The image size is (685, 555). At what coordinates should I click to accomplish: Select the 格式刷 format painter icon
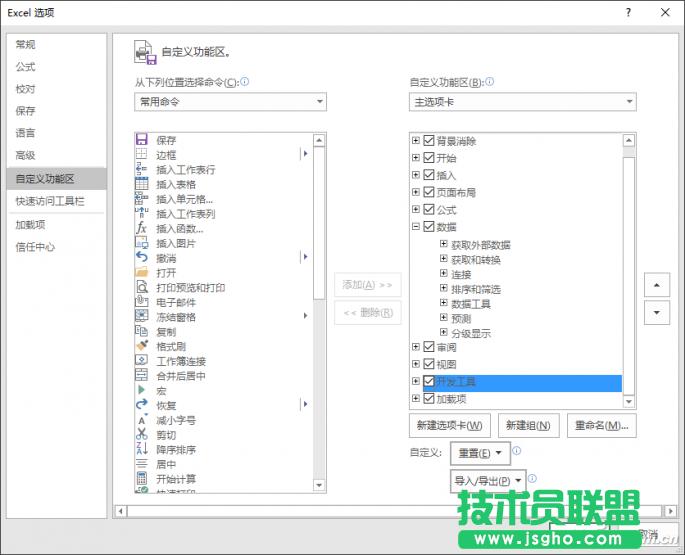tap(141, 346)
